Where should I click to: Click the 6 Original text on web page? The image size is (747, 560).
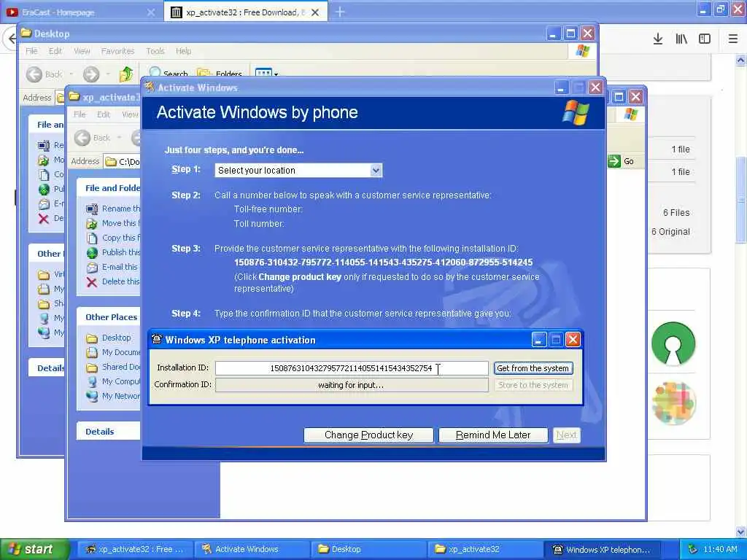[671, 231]
